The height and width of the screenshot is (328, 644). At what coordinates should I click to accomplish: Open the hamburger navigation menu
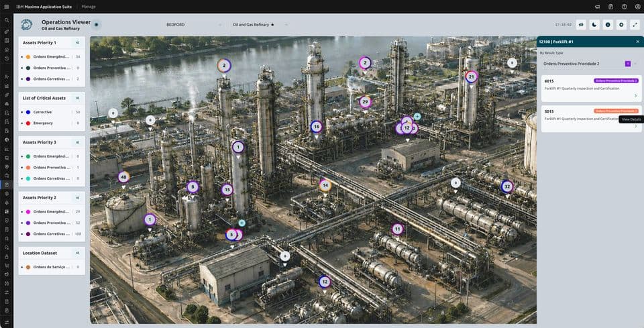pyautogui.click(x=6, y=7)
